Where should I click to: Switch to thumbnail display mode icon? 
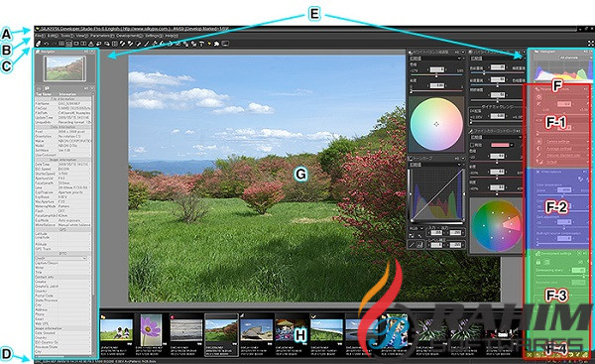coord(61,44)
